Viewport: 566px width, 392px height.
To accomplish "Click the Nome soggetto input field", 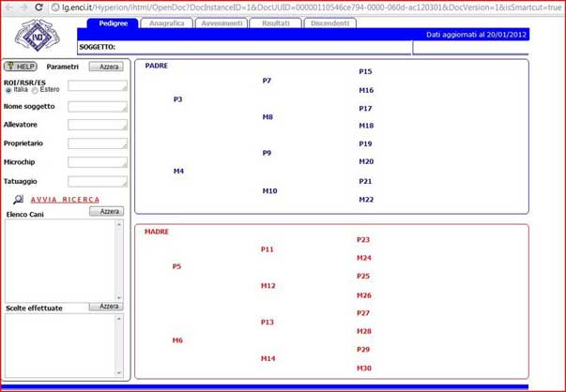I will (98, 107).
